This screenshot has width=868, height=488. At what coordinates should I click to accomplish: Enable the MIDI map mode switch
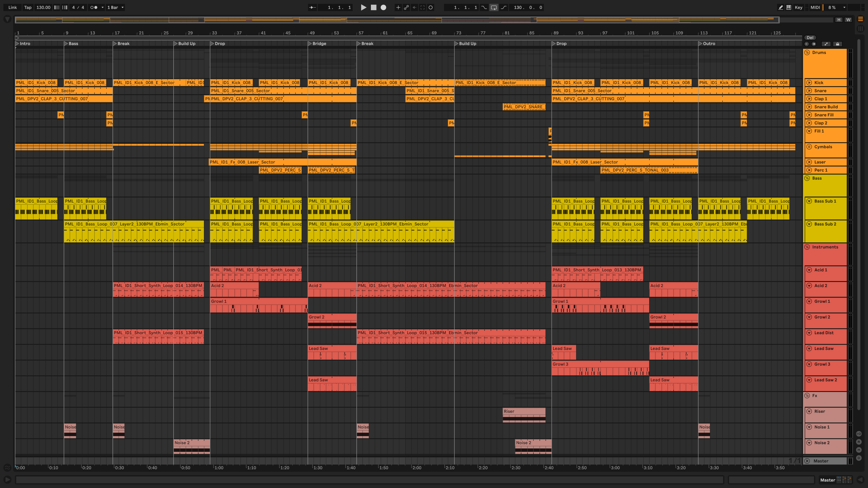coord(815,7)
